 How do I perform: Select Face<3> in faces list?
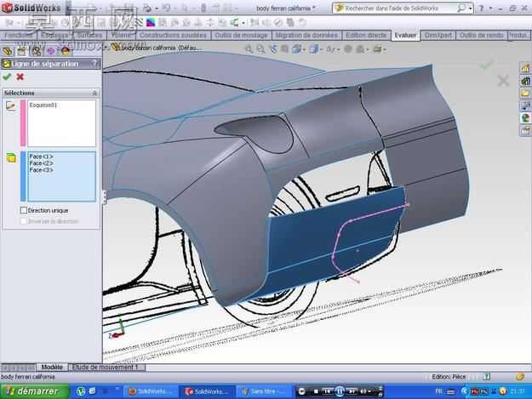[41, 170]
